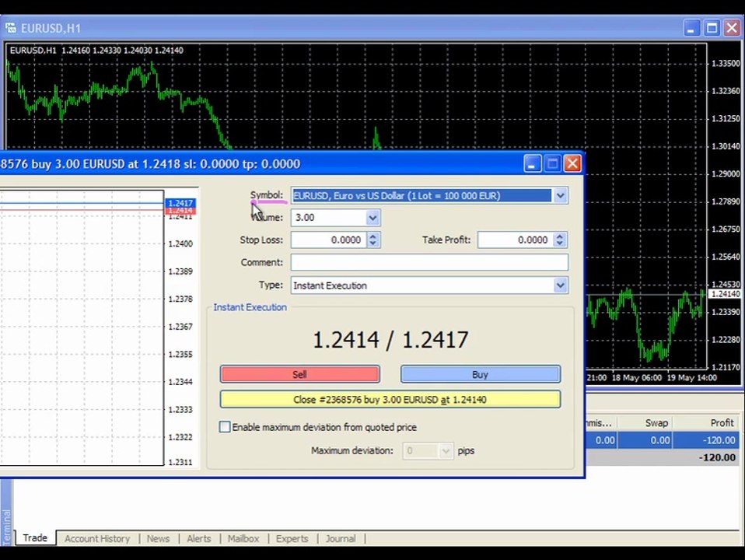
Task: Open the Experts tab
Action: (x=292, y=538)
